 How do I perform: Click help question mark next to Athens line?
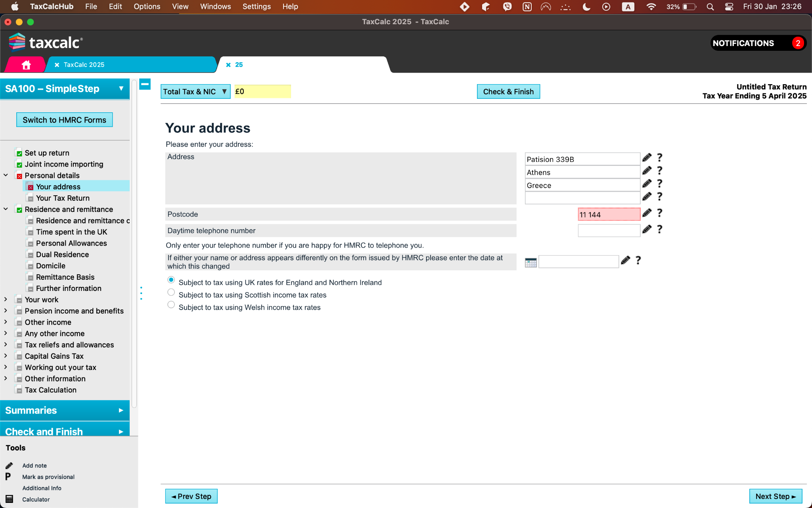[x=659, y=171]
